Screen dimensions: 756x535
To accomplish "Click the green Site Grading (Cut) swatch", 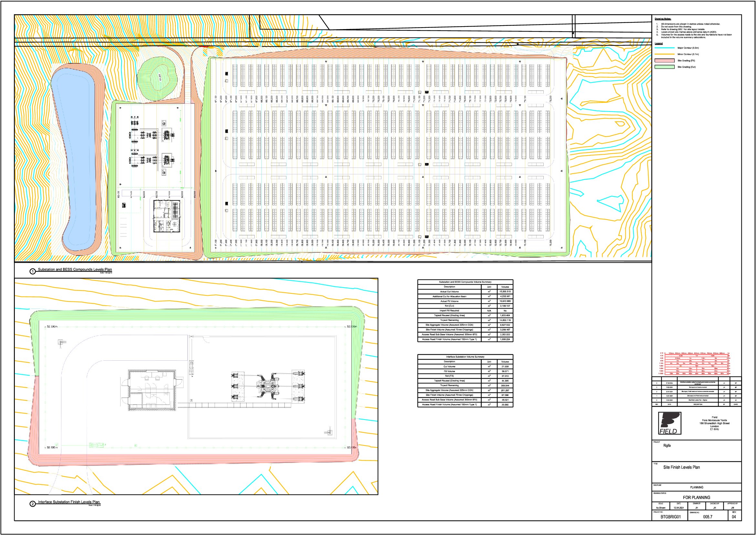I will [665, 67].
